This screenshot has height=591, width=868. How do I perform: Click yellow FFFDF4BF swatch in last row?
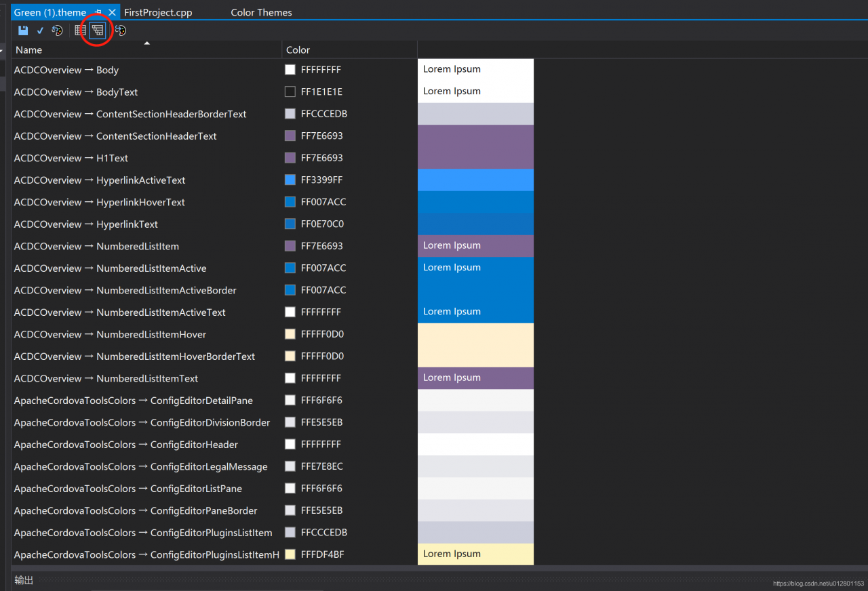290,554
